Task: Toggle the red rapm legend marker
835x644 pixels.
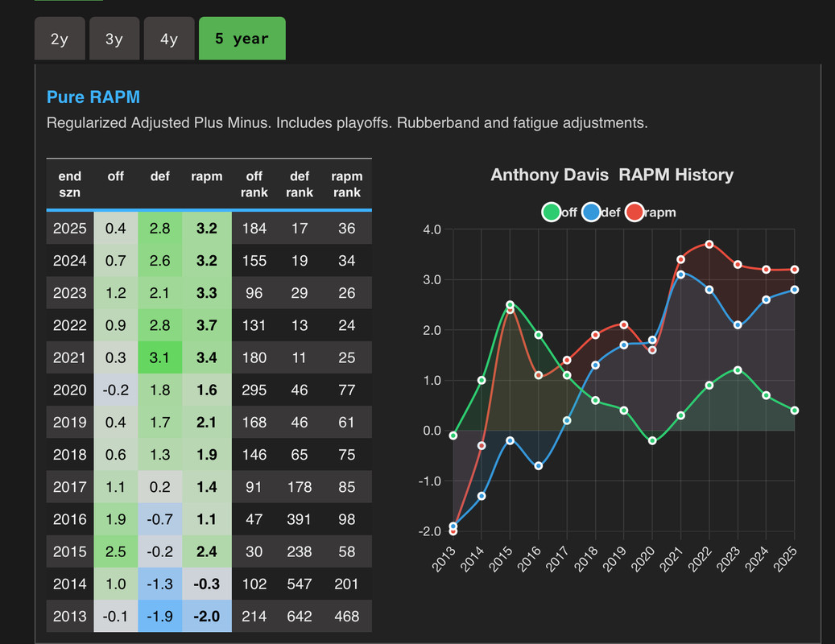Action: [x=635, y=212]
